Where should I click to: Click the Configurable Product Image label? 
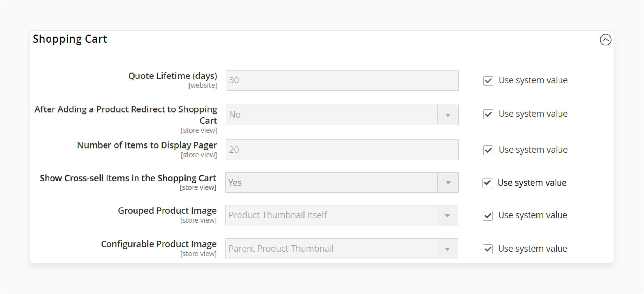coord(158,244)
